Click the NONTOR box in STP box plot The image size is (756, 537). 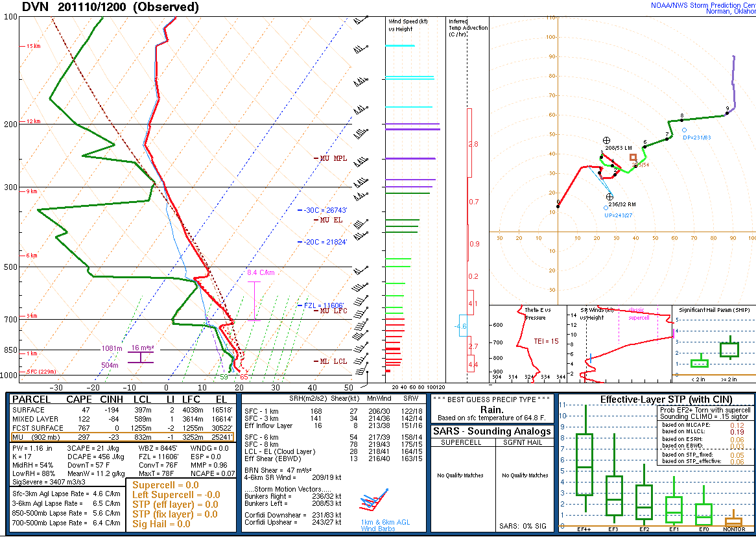coord(734,521)
